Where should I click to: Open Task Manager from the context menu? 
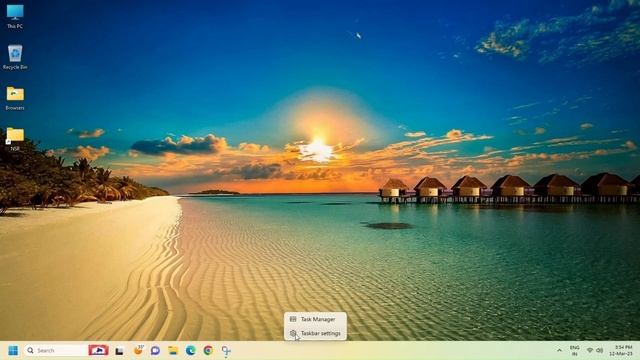click(315, 319)
